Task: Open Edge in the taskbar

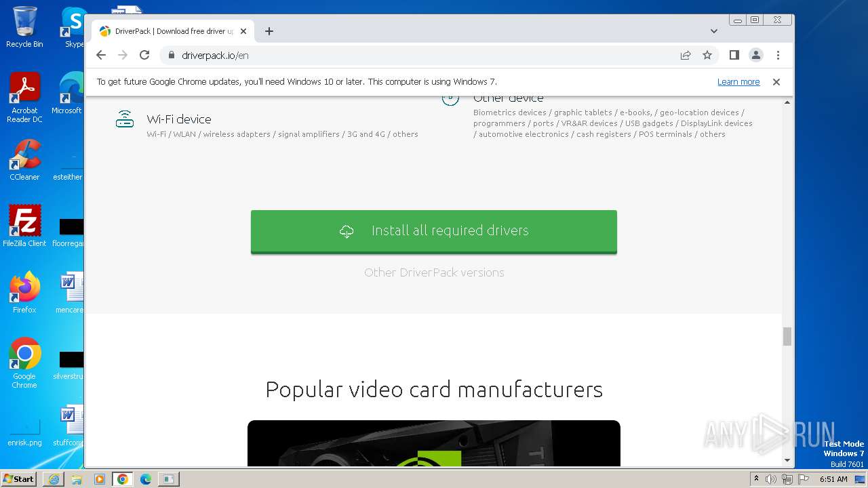Action: coord(146,479)
